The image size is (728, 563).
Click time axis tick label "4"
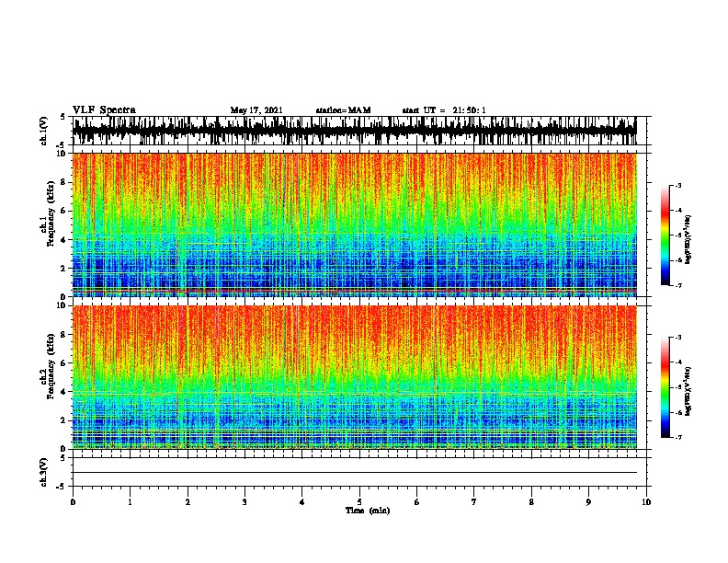point(302,501)
